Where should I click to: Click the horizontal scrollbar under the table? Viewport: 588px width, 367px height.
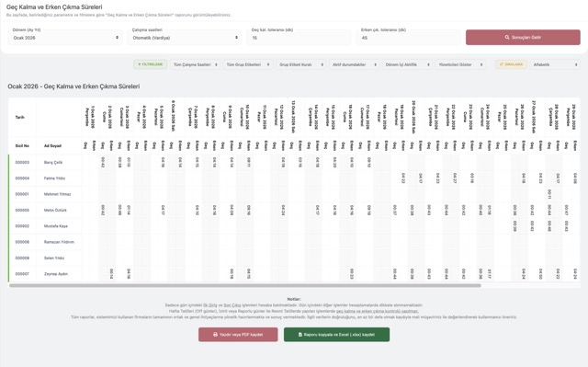(x=245, y=285)
